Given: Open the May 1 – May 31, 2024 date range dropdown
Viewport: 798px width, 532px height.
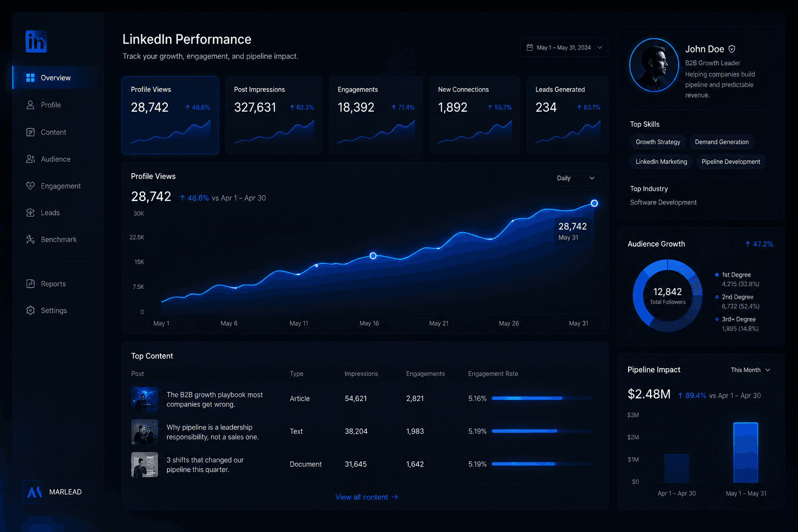Looking at the screenshot, I should (x=564, y=47).
